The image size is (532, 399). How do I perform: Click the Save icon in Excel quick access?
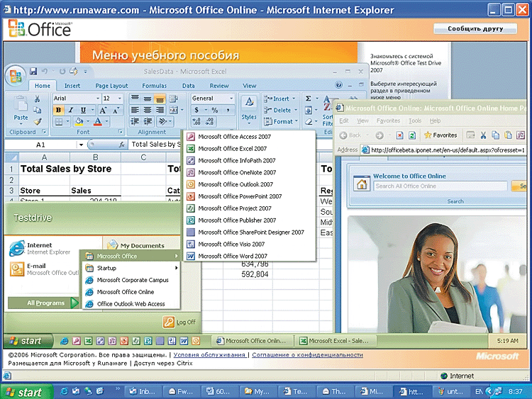coord(33,71)
